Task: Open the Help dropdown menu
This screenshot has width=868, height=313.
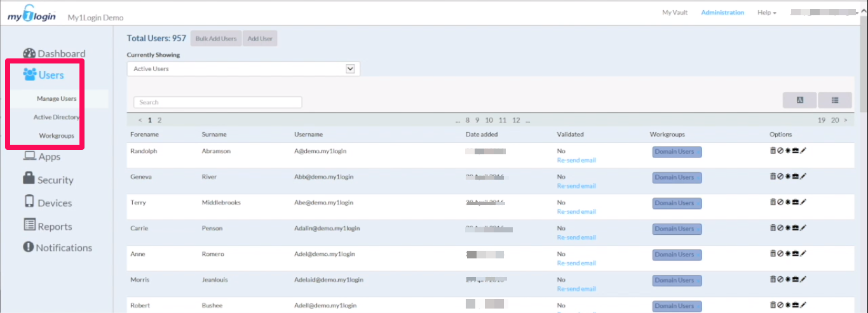Action: pyautogui.click(x=766, y=13)
